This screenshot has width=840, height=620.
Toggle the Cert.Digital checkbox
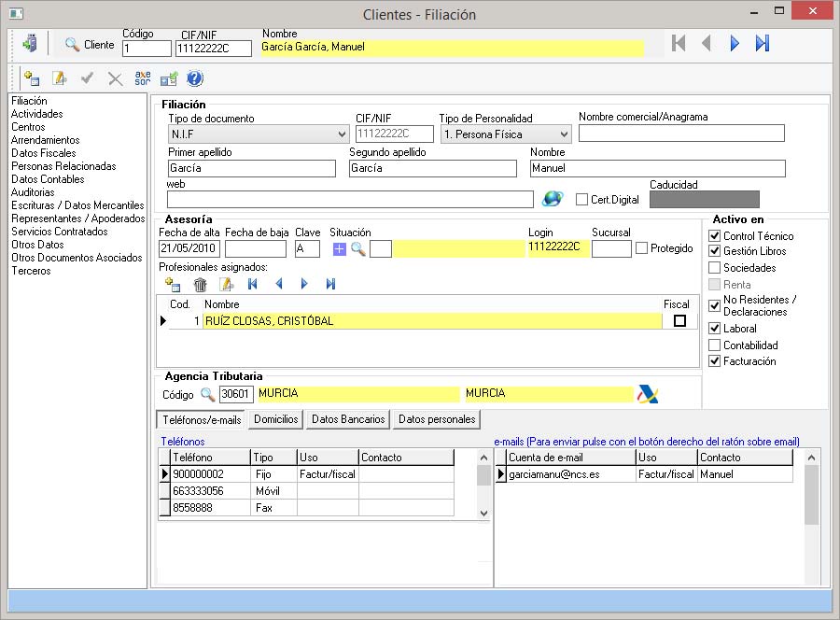(581, 199)
